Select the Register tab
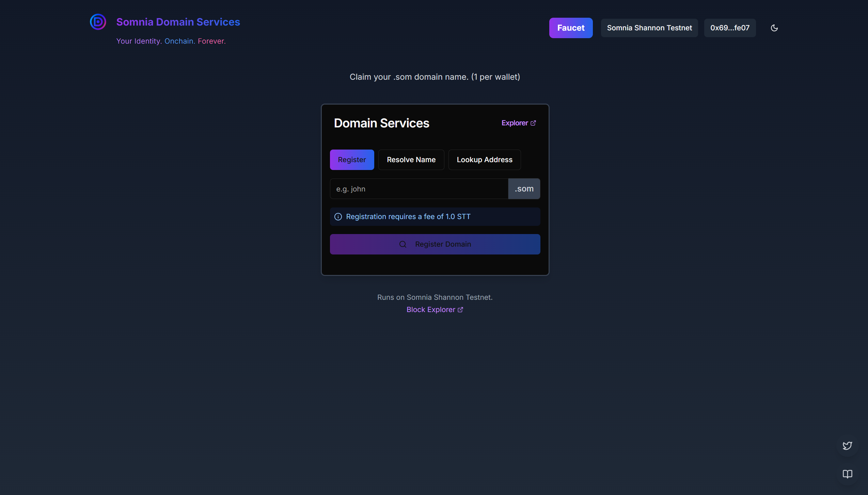This screenshot has height=495, width=868. coord(352,160)
